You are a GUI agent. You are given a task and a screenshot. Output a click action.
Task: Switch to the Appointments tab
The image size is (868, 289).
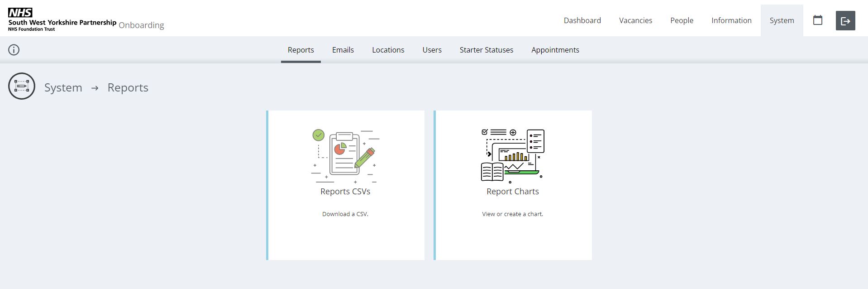tap(555, 50)
